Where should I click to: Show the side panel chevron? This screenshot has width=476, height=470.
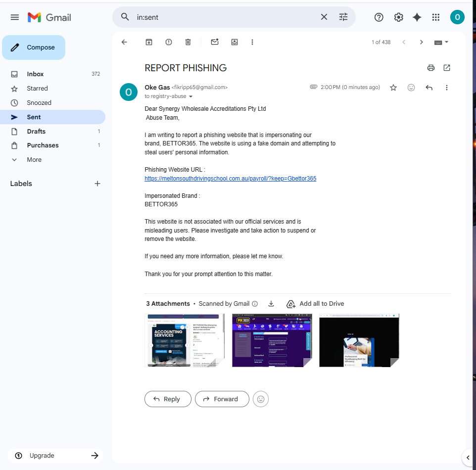pyautogui.click(x=468, y=458)
